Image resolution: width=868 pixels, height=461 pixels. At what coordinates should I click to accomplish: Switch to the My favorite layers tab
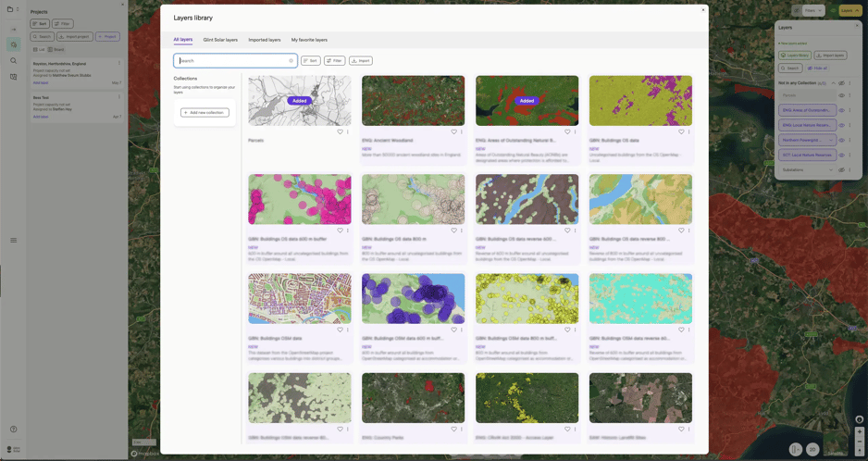(x=309, y=40)
